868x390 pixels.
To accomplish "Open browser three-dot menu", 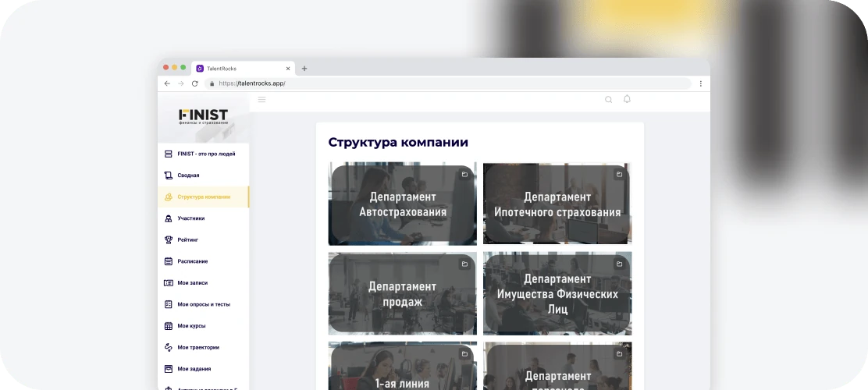I will click(x=700, y=83).
